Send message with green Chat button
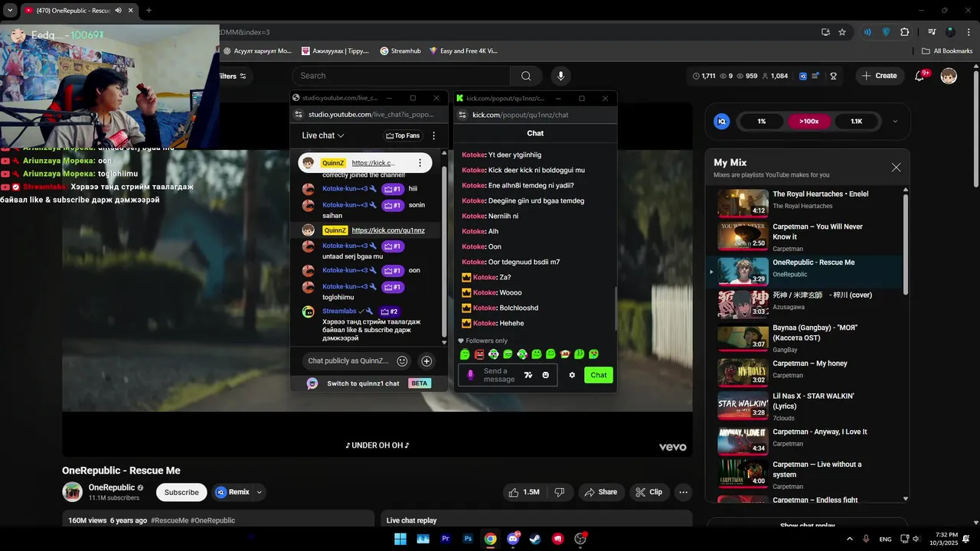980x551 pixels. tap(599, 375)
